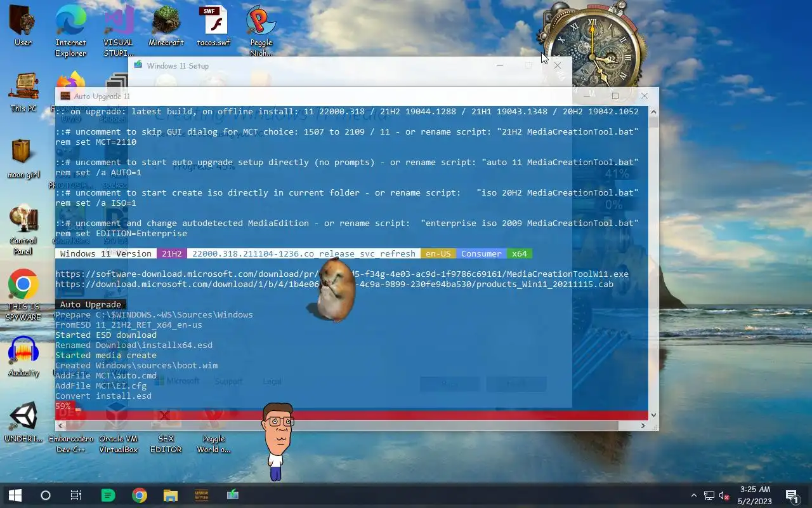Open the User folder desktop icon
This screenshot has width=812, height=508.
point(23,25)
